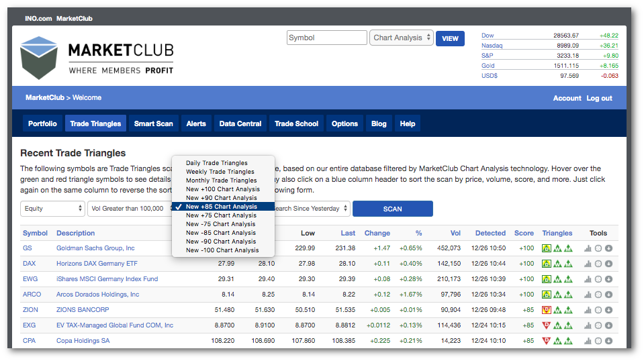This screenshot has width=644, height=361.
Task: Click the daily triangle icon for GS
Action: point(546,248)
